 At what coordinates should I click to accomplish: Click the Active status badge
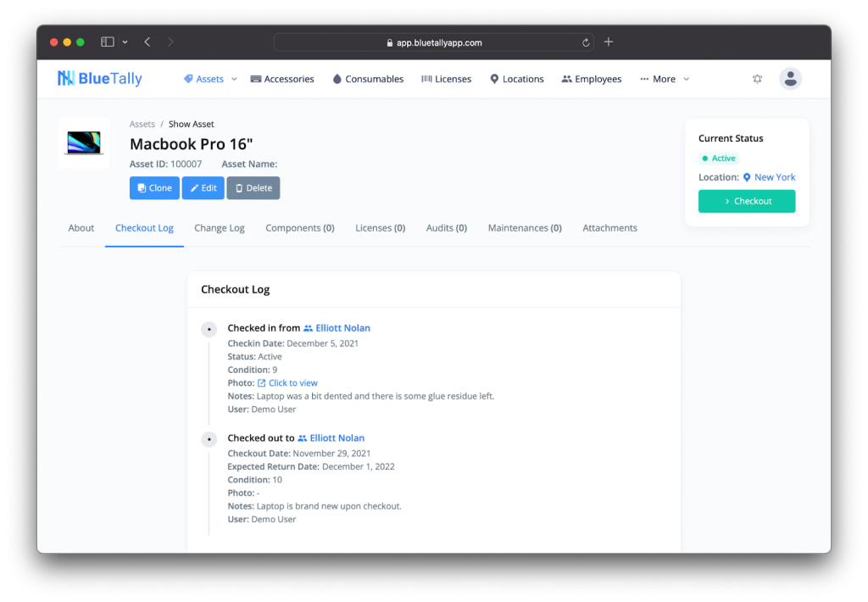[x=718, y=159]
